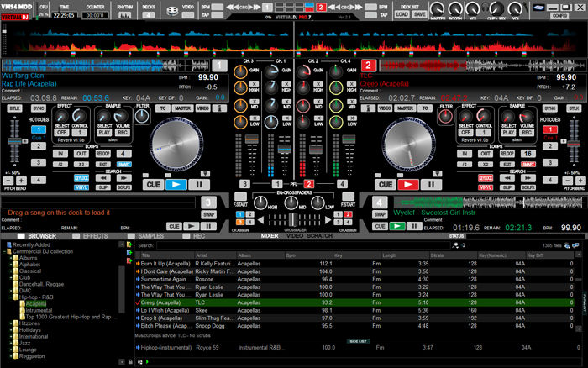
Task: Expand the Albums folder in the tree
Action: 11,258
